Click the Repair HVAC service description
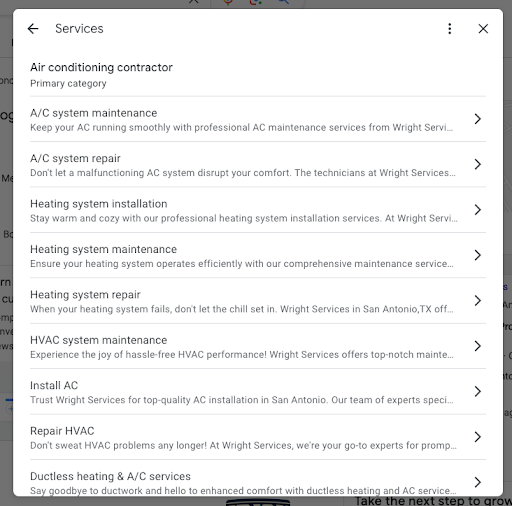 coord(243,445)
